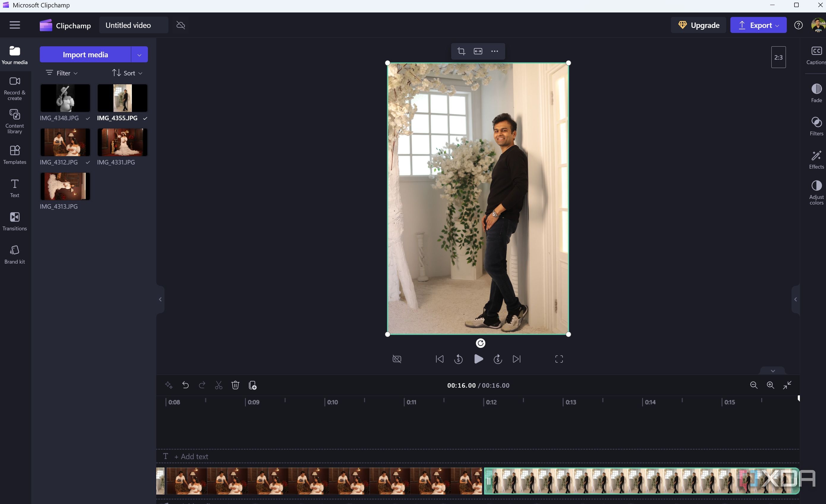The image size is (826, 504).
Task: Click Add text on the timeline
Action: click(x=192, y=457)
